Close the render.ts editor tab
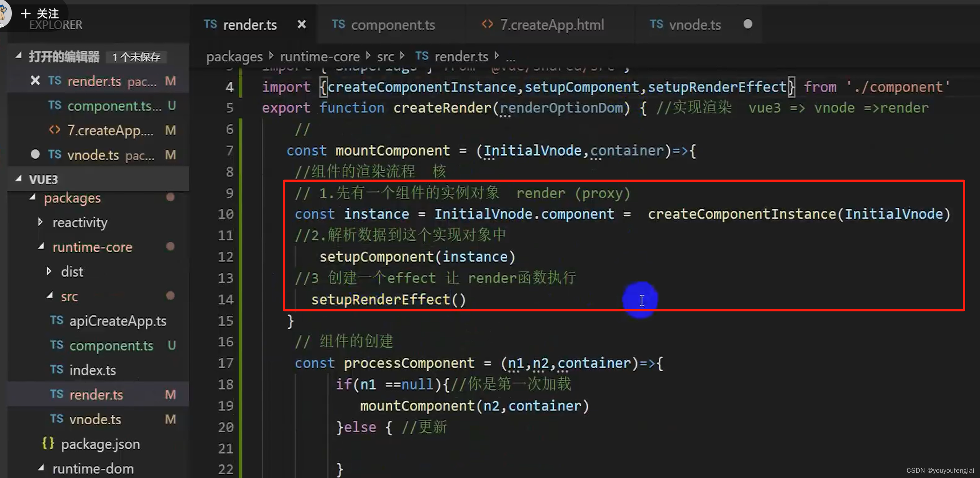Screen dimensions: 980x478 pyautogui.click(x=301, y=25)
